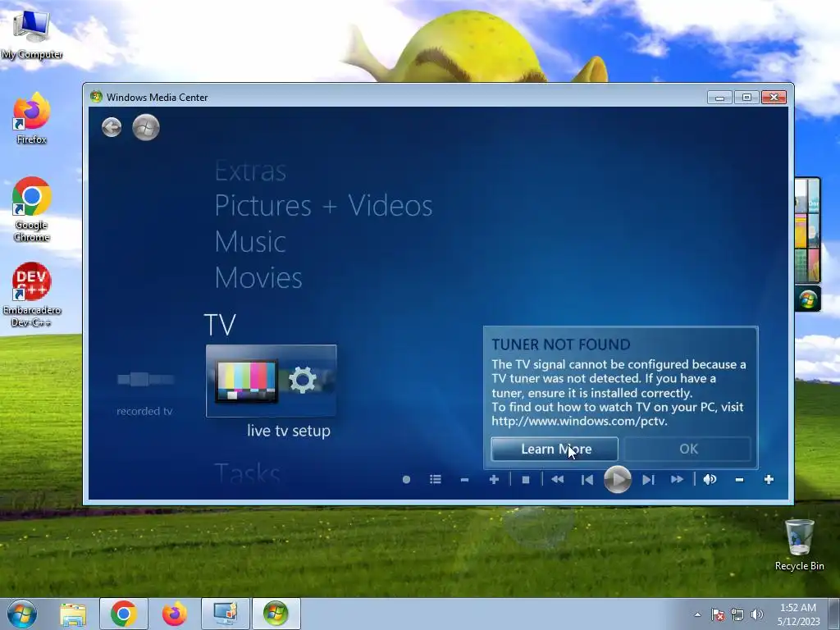Open the Music menu category
Viewport: 840px width, 630px height.
click(x=250, y=242)
